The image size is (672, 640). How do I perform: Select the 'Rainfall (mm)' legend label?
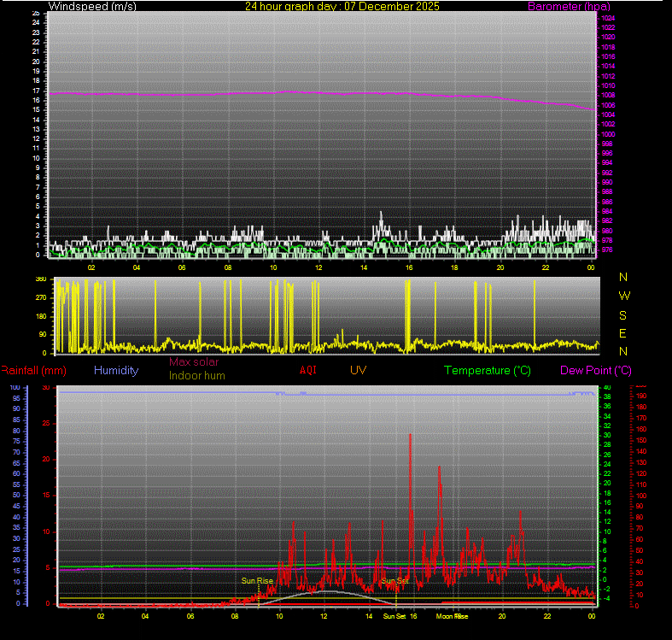point(33,370)
